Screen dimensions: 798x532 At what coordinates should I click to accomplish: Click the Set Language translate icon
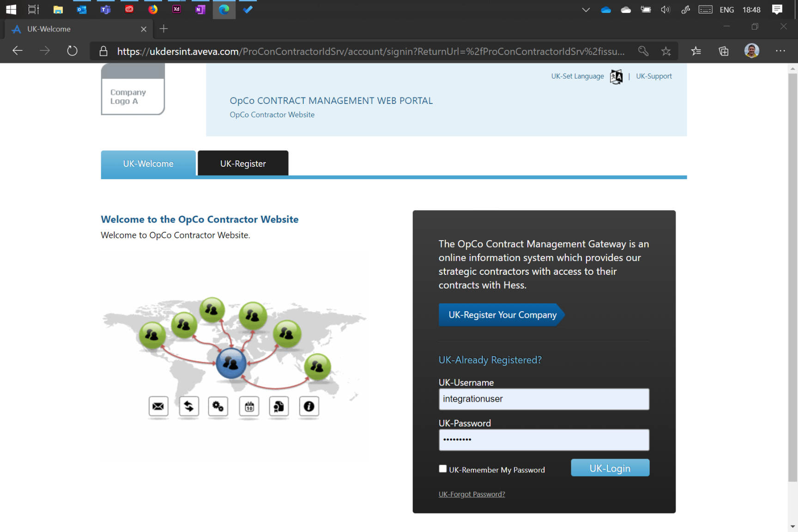tap(616, 77)
